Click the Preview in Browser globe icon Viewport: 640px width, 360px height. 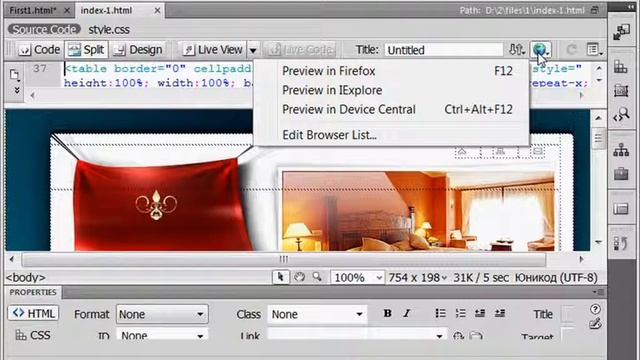(541, 50)
